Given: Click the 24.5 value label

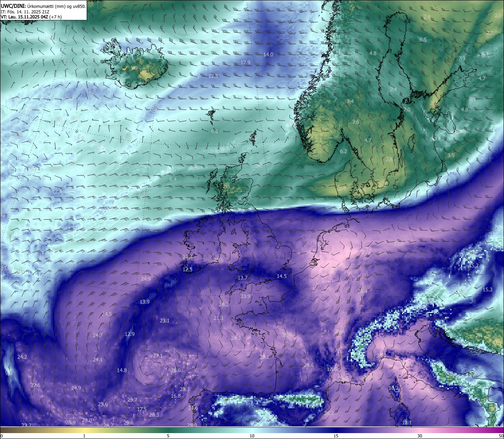Looking at the screenshot, I should 107,314.
